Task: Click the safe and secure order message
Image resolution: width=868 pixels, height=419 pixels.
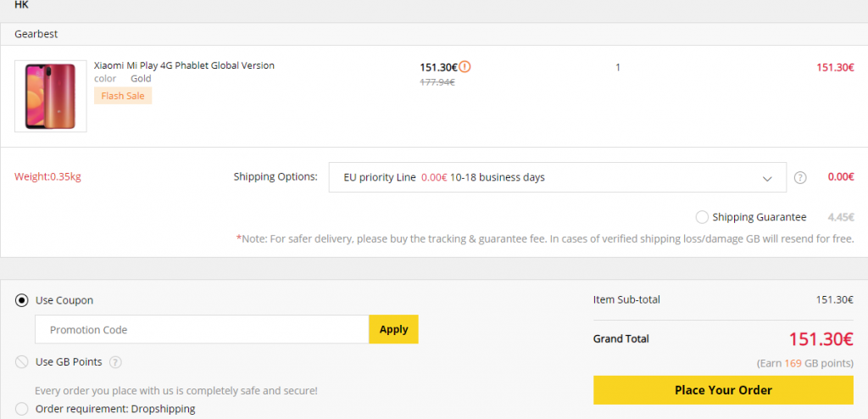Action: pyautogui.click(x=176, y=391)
